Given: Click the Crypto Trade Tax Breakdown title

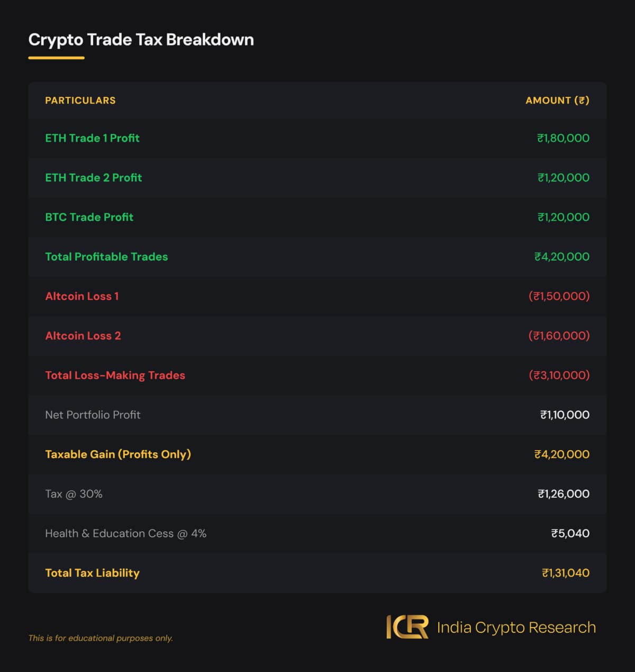Looking at the screenshot, I should point(141,40).
